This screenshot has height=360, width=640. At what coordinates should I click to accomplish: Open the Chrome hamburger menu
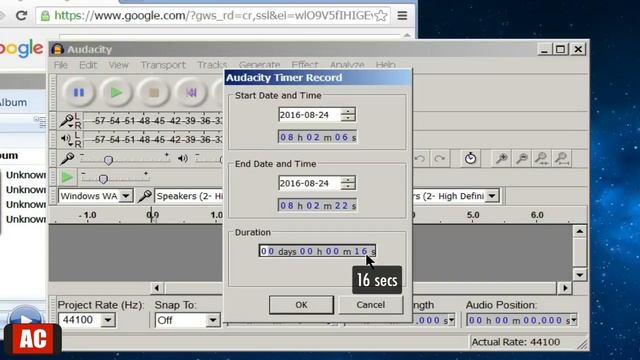tap(402, 16)
